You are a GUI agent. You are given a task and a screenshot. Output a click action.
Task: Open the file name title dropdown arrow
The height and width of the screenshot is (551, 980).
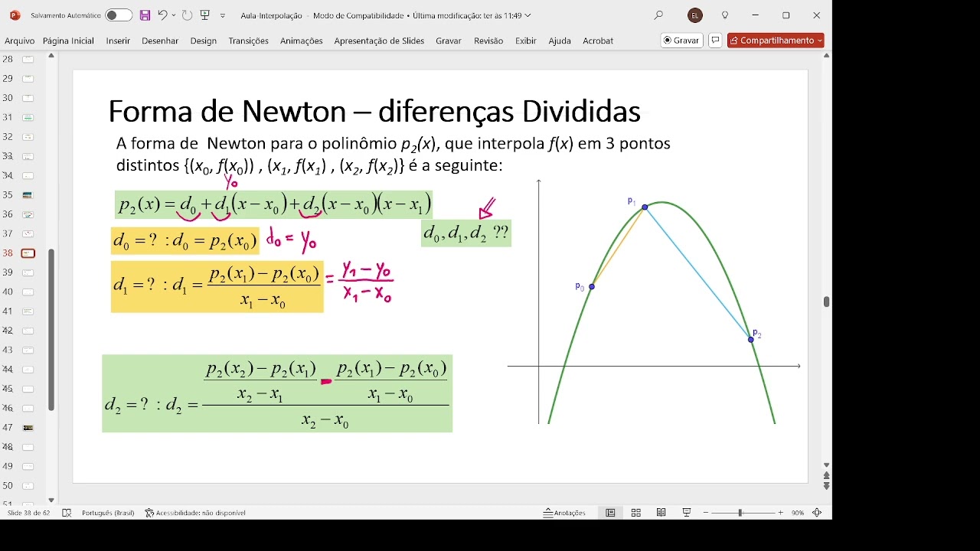528,15
